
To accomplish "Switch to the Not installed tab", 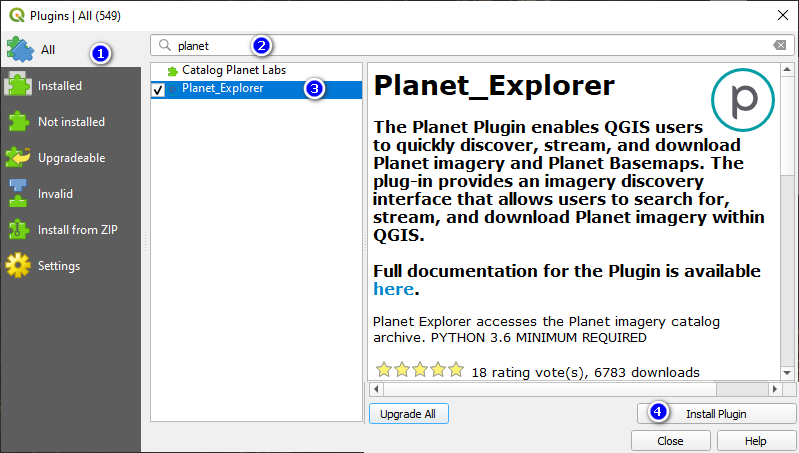I will [71, 122].
